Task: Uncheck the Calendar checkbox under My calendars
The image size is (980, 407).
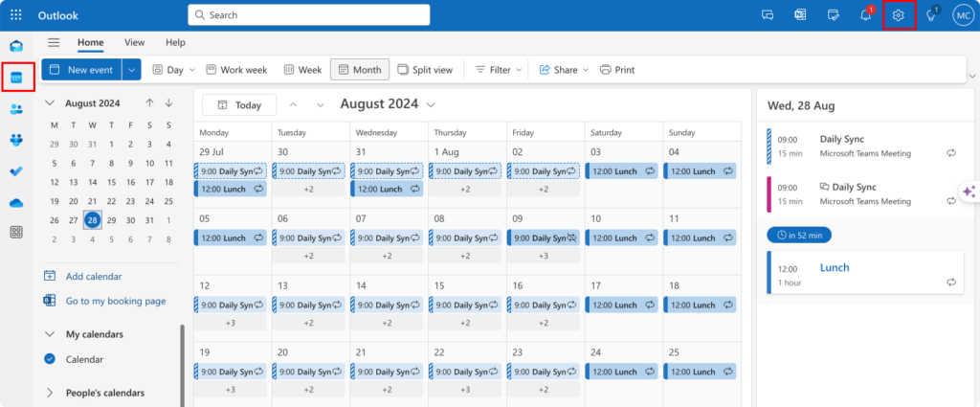Action: click(50, 359)
